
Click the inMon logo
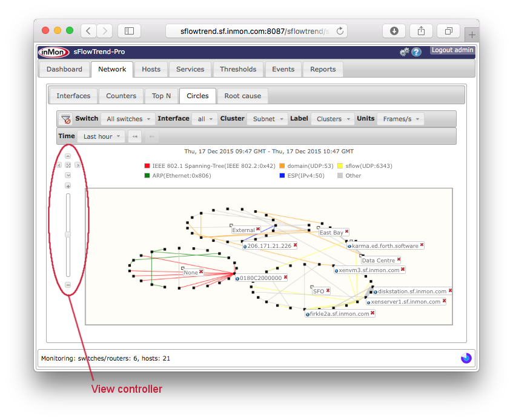(54, 52)
